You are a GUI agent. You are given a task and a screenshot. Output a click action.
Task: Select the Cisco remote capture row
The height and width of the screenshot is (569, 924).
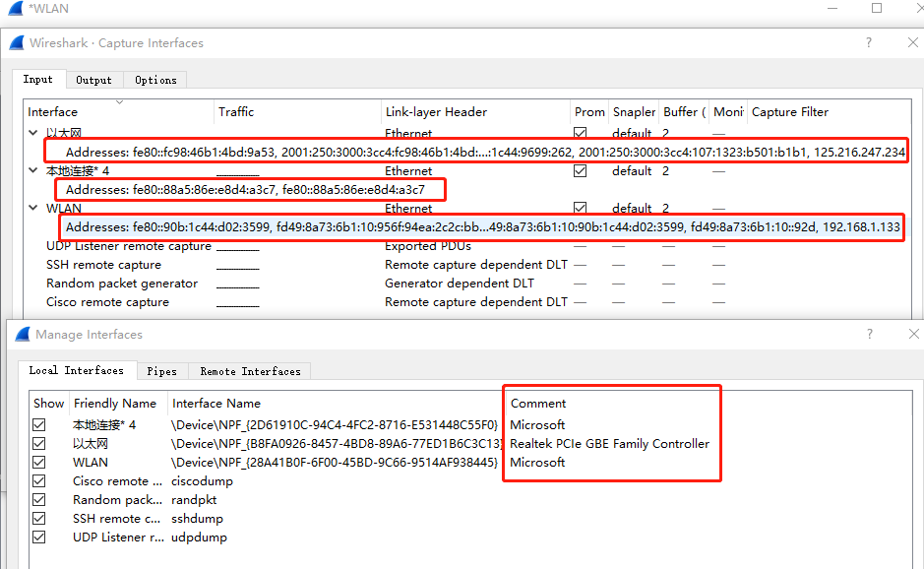coord(466,302)
